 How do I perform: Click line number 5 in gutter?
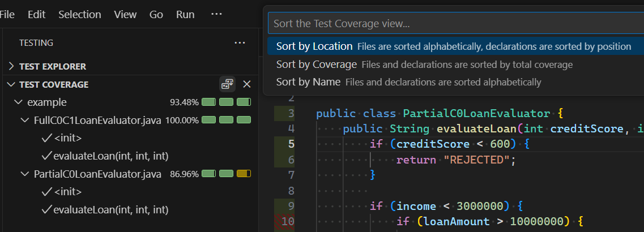coord(291,144)
